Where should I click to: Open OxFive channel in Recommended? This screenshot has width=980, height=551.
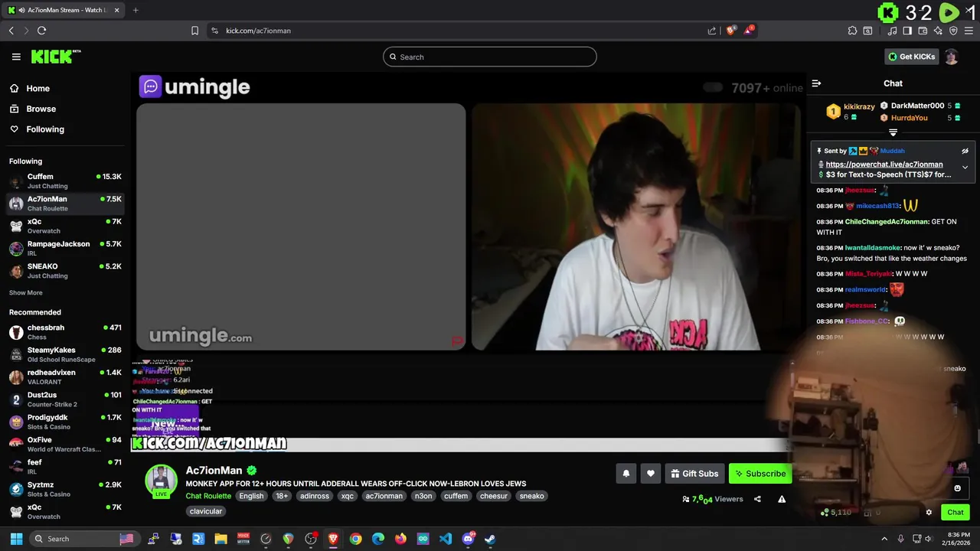[x=65, y=444]
